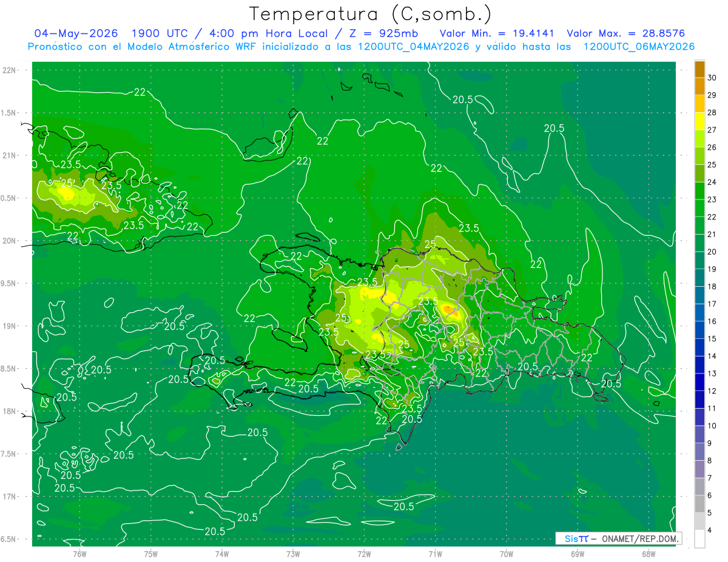Click the 17N latitude axis label
728x562 pixels.
tap(10, 497)
